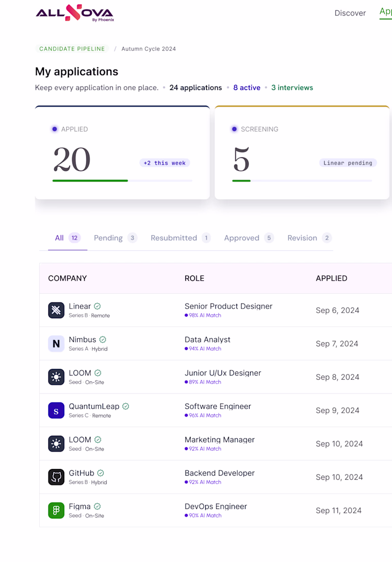The image size is (392, 562).
Task: Click the GitHub octocat logo icon
Action: click(56, 477)
